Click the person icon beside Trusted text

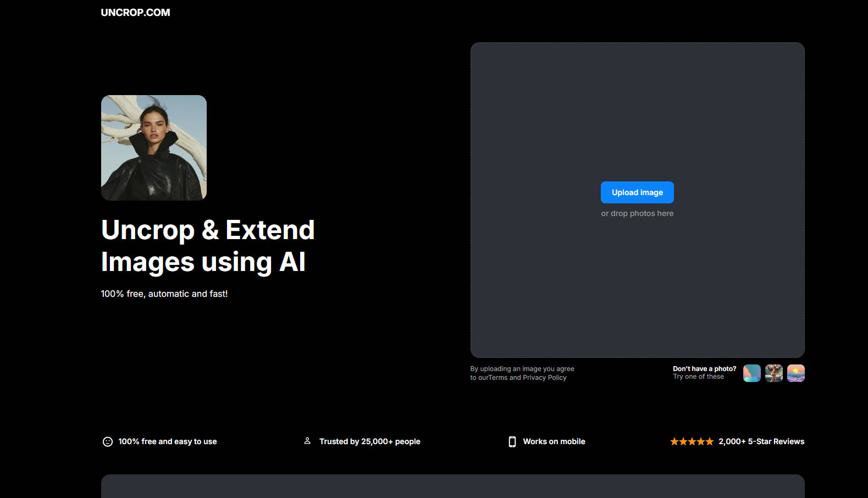coord(307,441)
